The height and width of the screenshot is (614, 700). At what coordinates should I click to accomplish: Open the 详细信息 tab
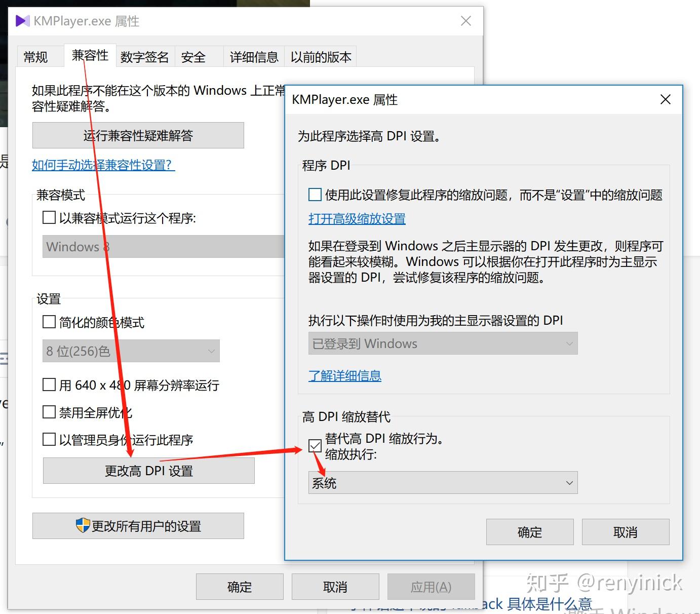click(x=254, y=57)
